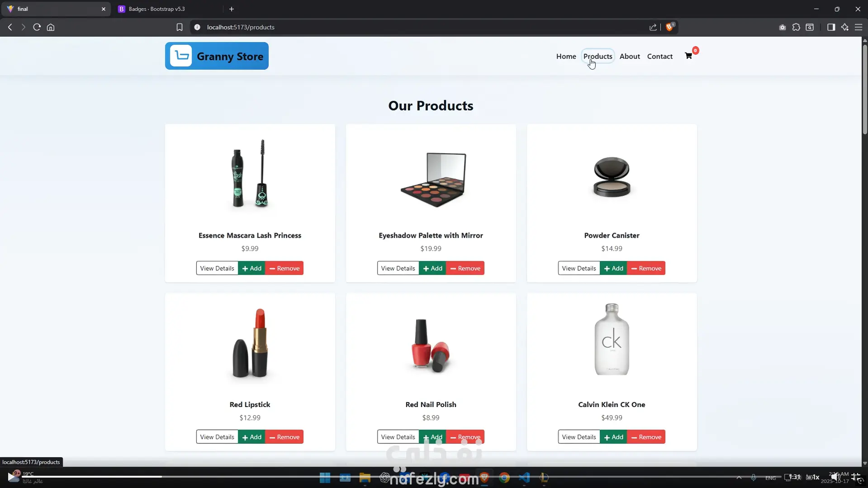The height and width of the screenshot is (488, 868).
Task: Click the Red Lipstick product image
Action: point(250,342)
